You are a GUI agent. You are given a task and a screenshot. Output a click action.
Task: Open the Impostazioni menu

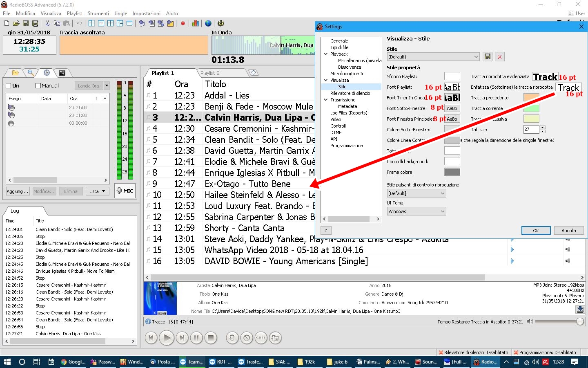tap(147, 13)
